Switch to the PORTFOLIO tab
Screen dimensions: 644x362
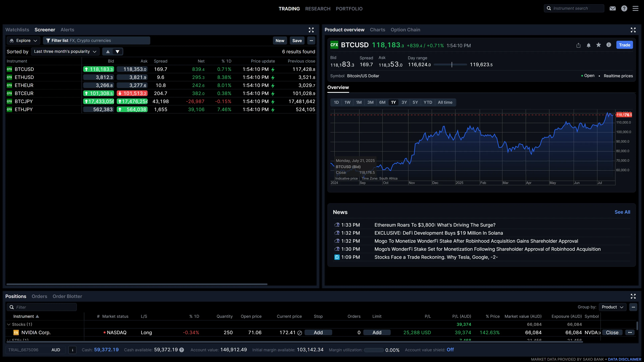[349, 9]
